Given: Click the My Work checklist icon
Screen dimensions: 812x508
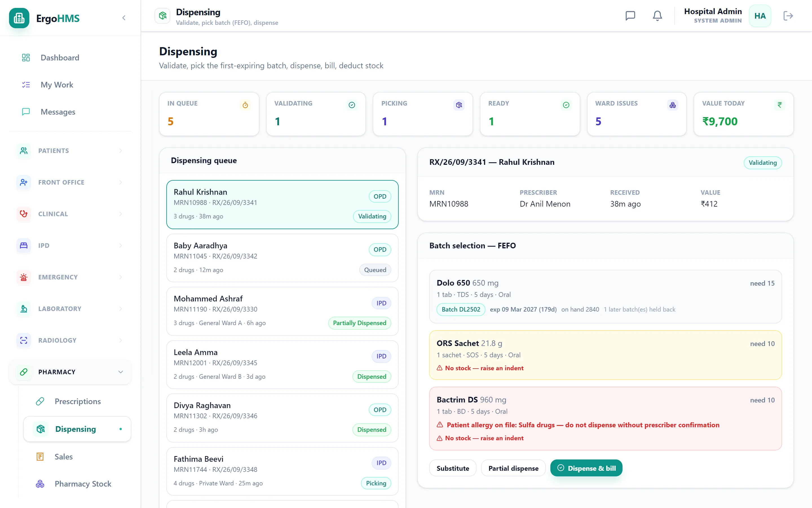Looking at the screenshot, I should click(x=26, y=85).
